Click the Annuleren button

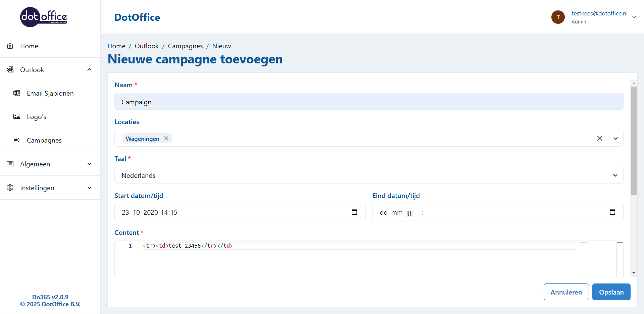[566, 292]
